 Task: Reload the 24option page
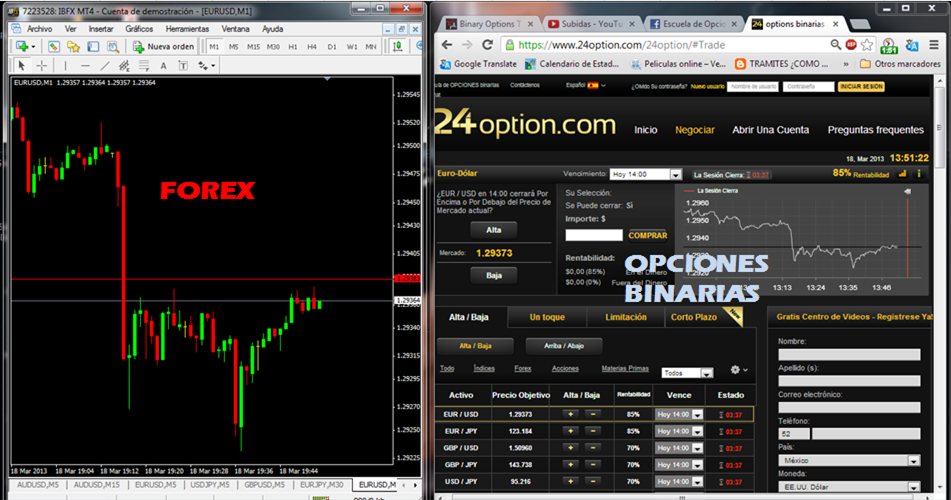(487, 44)
